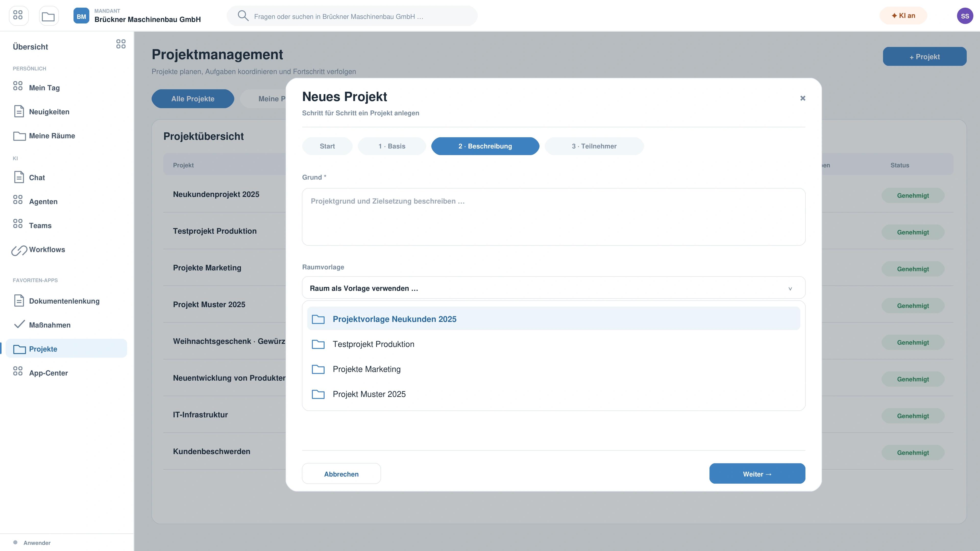Open Agenten in sidebar

(x=66, y=202)
